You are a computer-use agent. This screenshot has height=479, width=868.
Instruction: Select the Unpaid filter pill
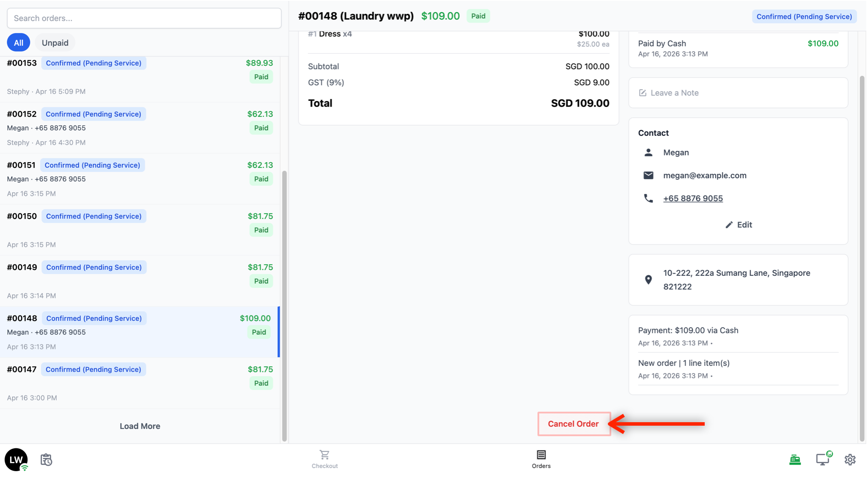[x=55, y=43]
